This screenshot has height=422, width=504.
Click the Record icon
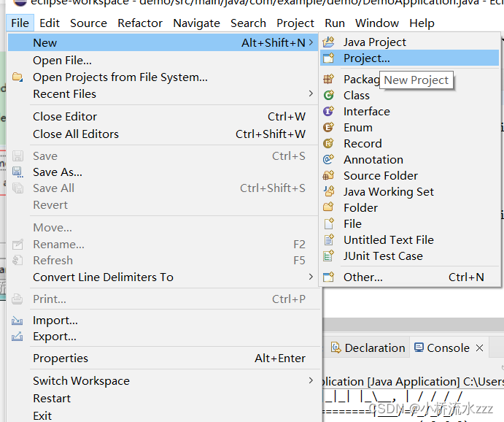pos(328,143)
